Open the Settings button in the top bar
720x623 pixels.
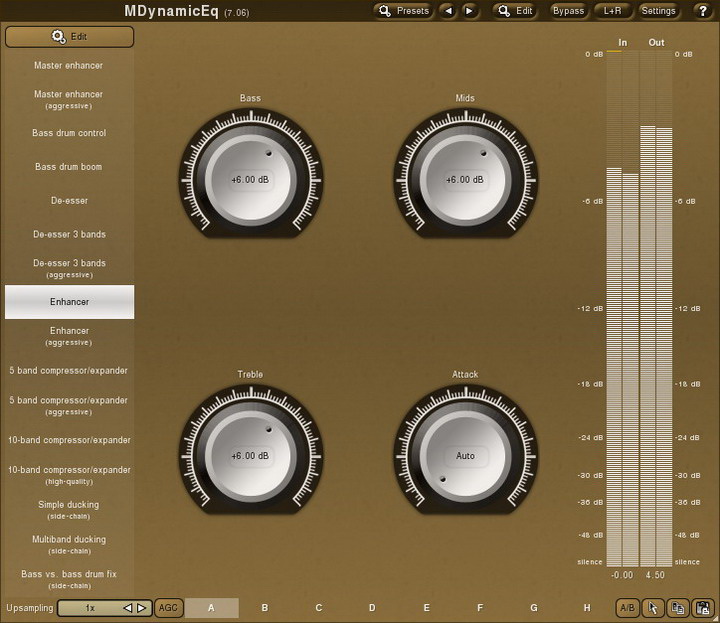[x=658, y=11]
